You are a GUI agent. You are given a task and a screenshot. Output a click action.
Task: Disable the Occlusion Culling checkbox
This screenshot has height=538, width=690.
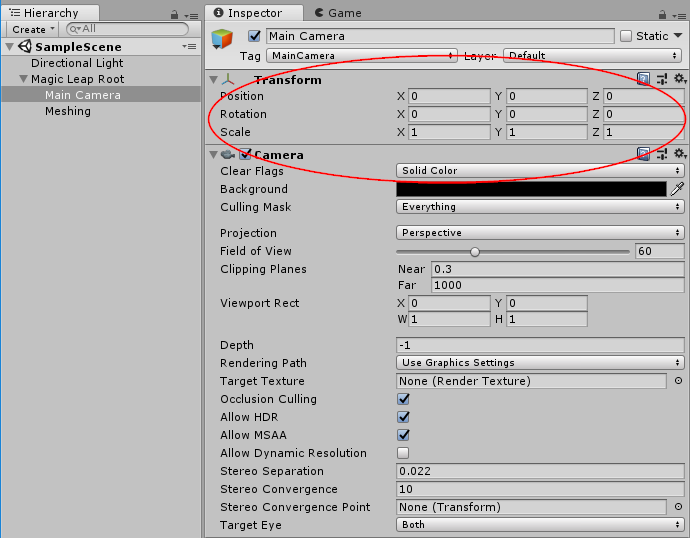(x=403, y=399)
